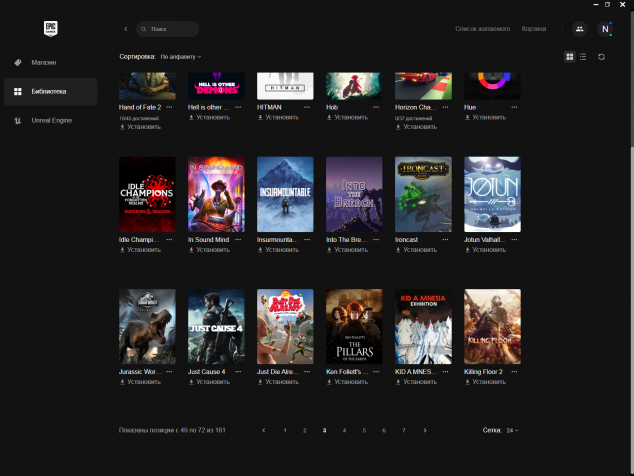634x476 pixels.
Task: Open the wishlist link 'Список желаемого'
Action: [x=482, y=29]
